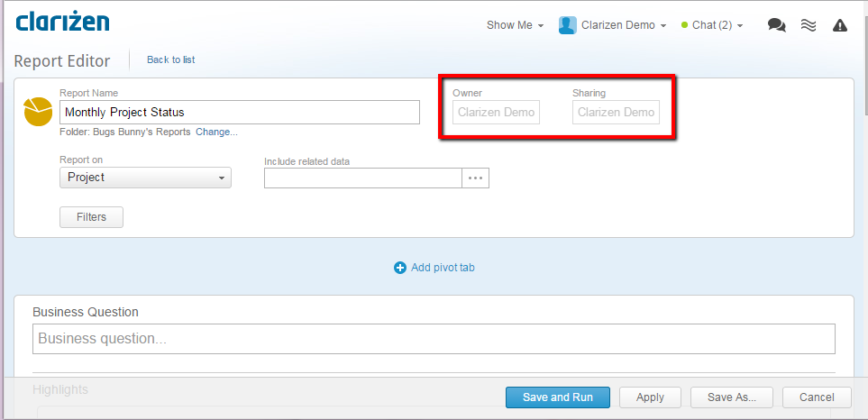Viewport: 868px width, 420px height.
Task: Click the Apply button
Action: [x=650, y=397]
